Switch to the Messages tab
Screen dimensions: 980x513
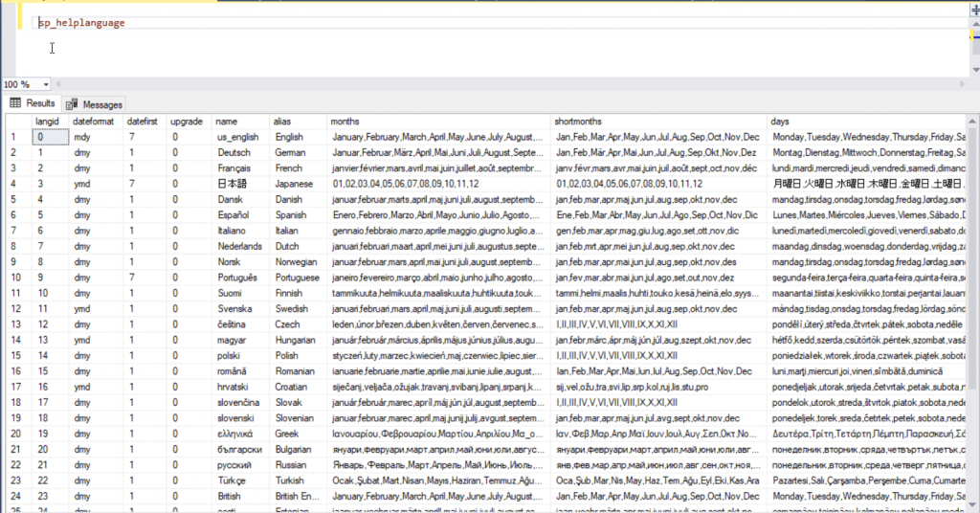[x=94, y=104]
